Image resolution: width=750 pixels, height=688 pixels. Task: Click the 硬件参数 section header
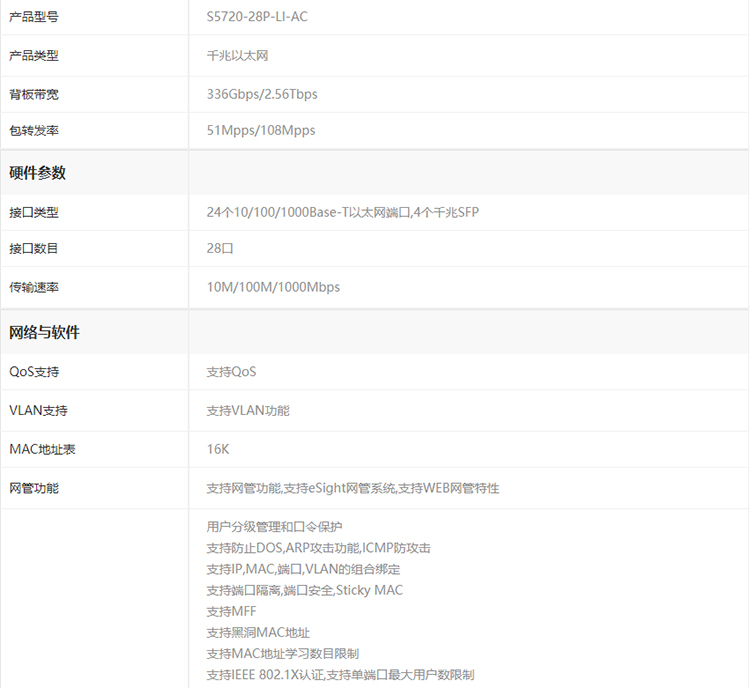click(38, 173)
